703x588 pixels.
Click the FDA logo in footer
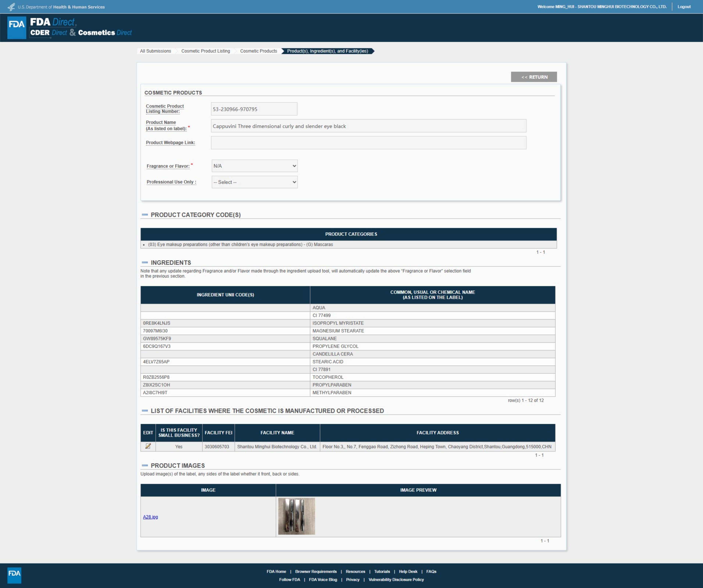14,575
